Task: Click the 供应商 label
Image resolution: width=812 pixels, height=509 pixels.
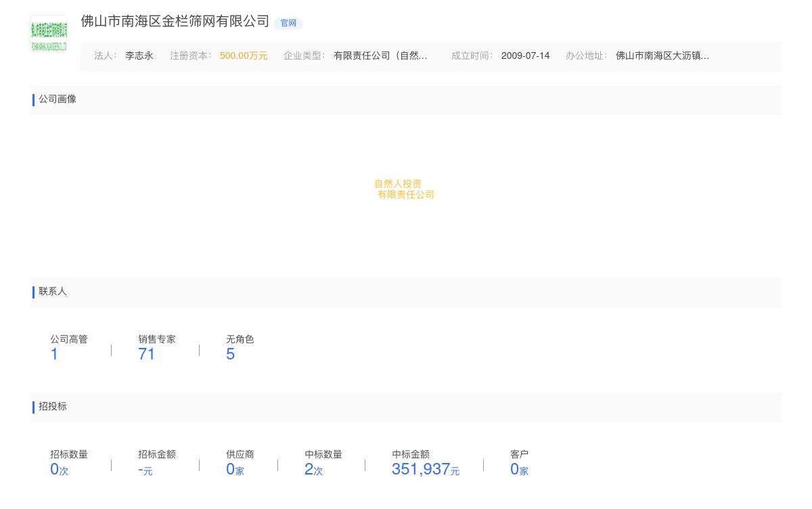Action: (x=240, y=455)
